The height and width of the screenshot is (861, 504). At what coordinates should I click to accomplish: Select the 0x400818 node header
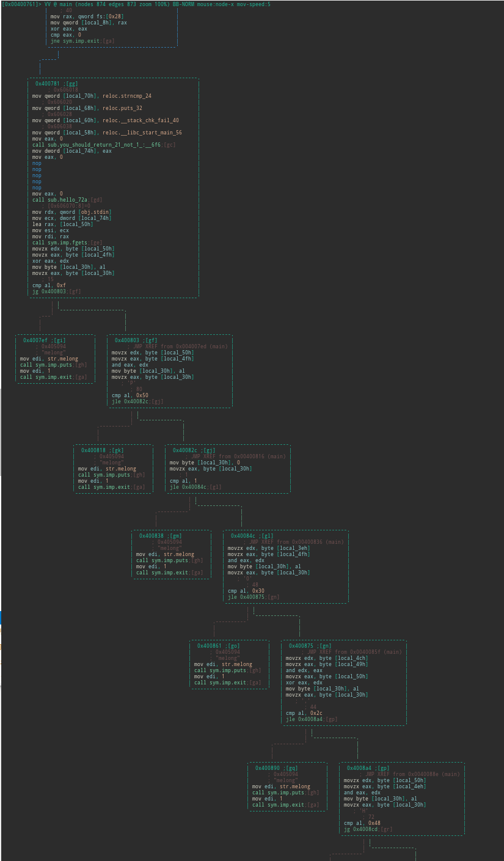[102, 450]
